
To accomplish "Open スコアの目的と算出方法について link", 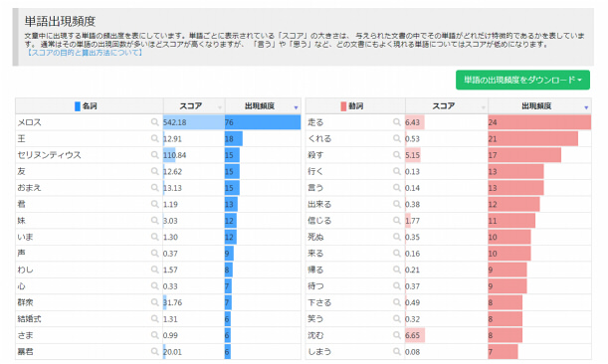I will (x=85, y=53).
